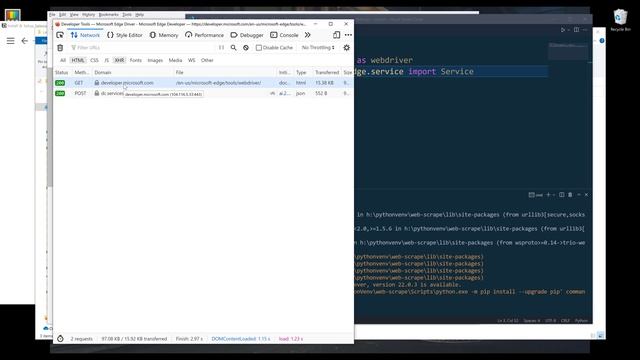Enable the Disable Cache checkbox
This screenshot has height=360, width=640.
tap(259, 48)
